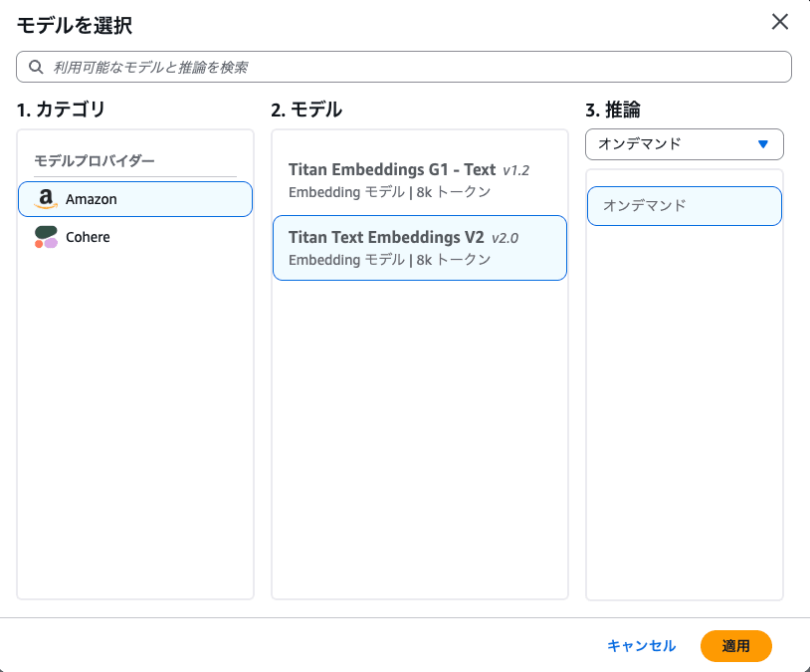Viewport: 810px width, 672px height.
Task: Select the オンデマンド inference option in list
Action: [684, 206]
